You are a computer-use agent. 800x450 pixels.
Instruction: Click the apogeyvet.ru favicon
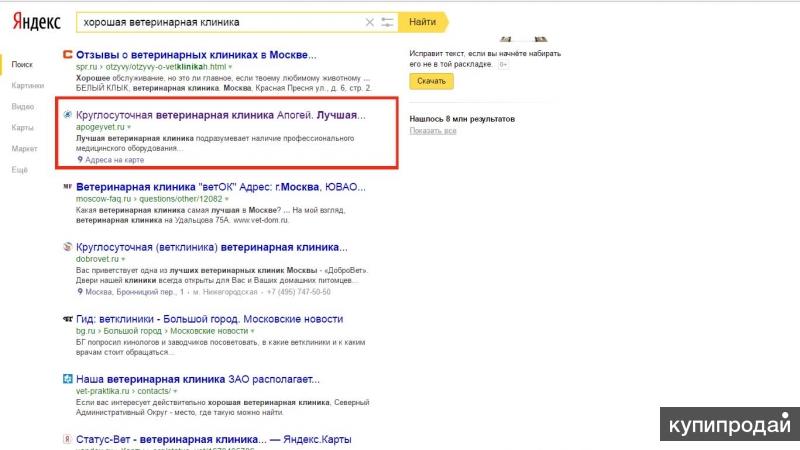(x=67, y=115)
